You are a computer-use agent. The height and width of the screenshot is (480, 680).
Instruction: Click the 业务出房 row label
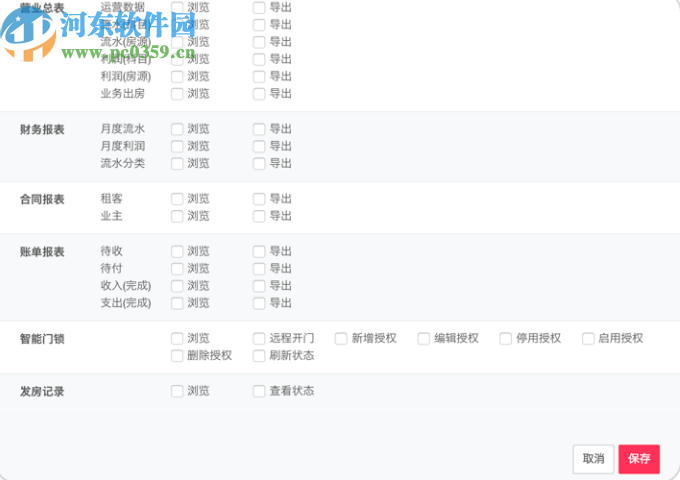(123, 94)
